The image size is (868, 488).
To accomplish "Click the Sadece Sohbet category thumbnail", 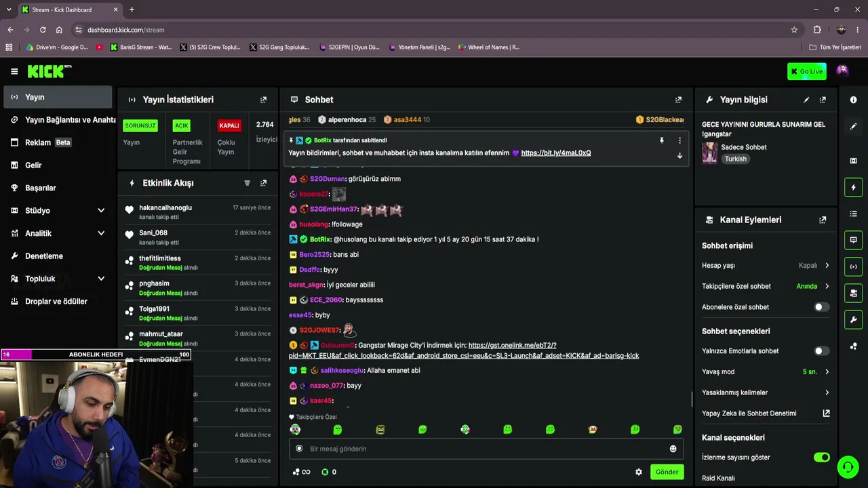I will point(709,152).
